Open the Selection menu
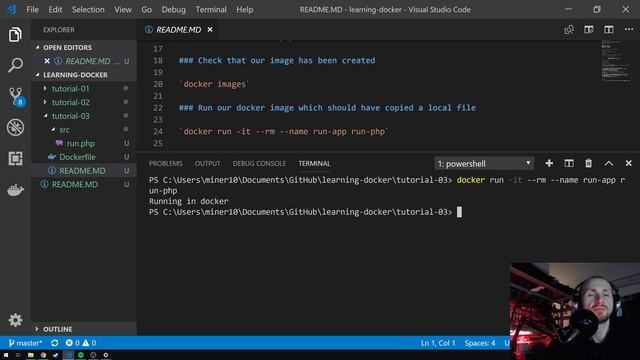640x360 pixels. tap(88, 9)
